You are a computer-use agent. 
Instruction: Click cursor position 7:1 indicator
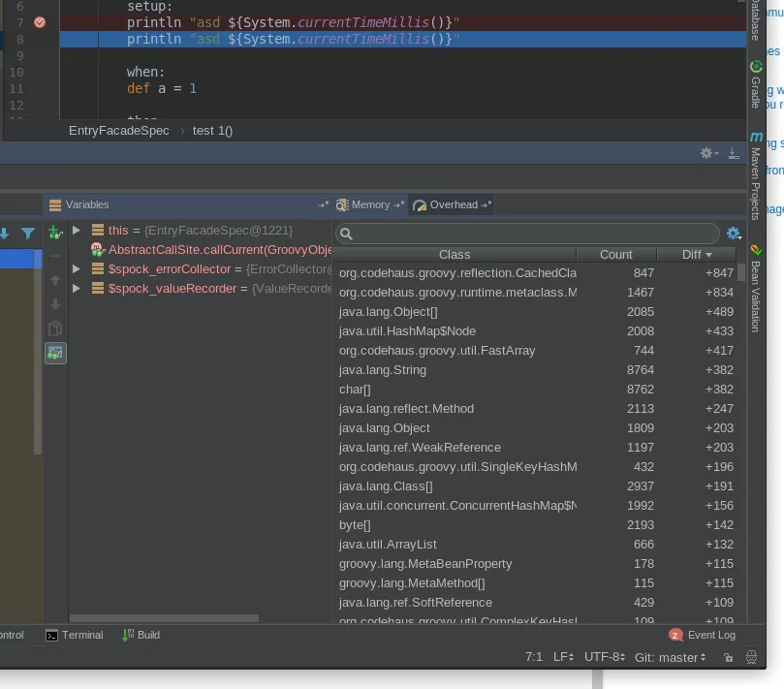pos(534,657)
